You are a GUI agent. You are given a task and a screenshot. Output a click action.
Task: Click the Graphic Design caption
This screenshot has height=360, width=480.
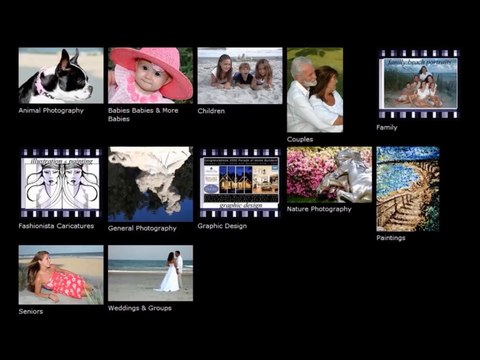[222, 226]
